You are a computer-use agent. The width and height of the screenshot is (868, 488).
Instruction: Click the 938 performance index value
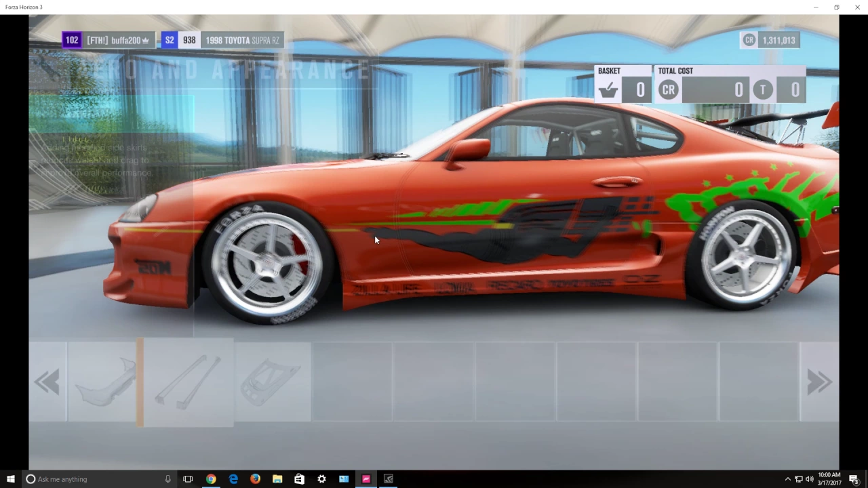pos(189,41)
